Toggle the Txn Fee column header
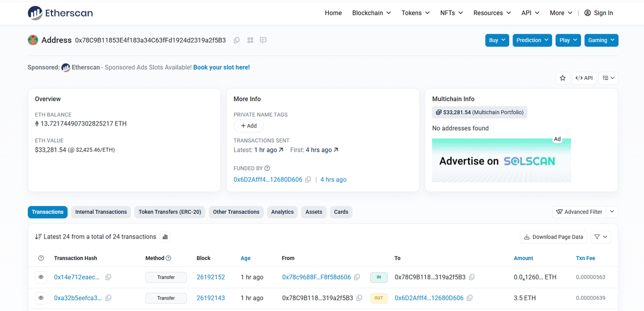Viewport: 644px width, 311px height. [586, 258]
